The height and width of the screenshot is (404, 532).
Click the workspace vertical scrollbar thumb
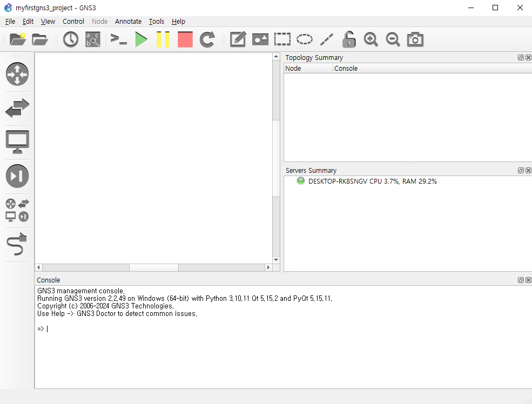pyautogui.click(x=276, y=158)
